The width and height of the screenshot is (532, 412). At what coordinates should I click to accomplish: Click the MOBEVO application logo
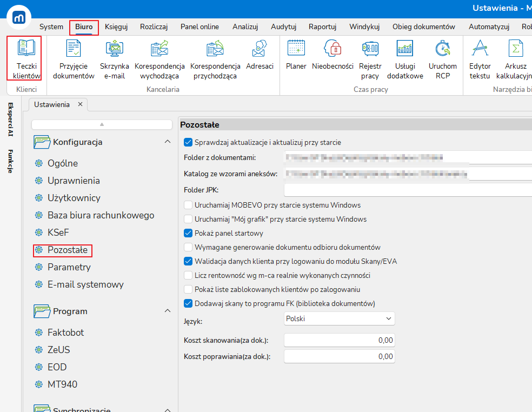[x=19, y=17]
